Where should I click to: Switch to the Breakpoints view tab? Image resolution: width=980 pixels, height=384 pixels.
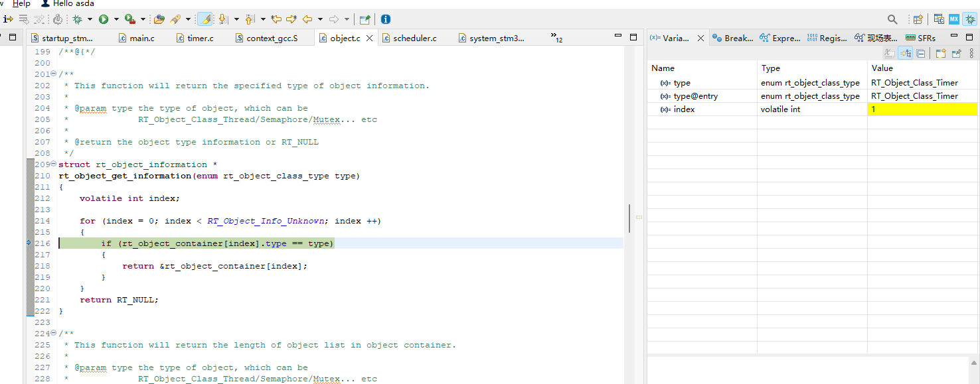click(732, 38)
